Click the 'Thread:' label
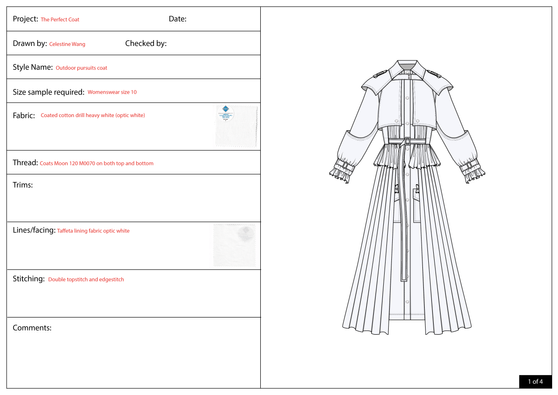The height and width of the screenshot is (395, 558). 25,163
